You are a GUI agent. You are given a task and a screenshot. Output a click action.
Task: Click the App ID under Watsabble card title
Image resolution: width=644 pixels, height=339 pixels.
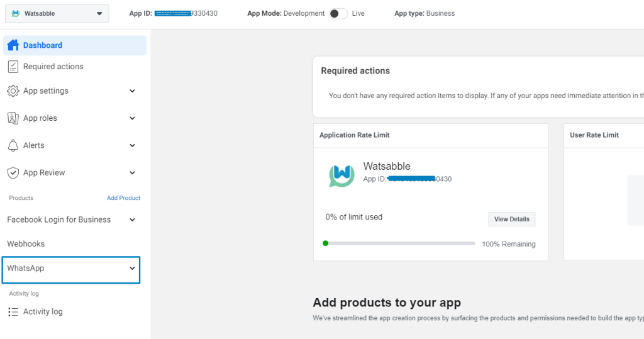pyautogui.click(x=408, y=179)
